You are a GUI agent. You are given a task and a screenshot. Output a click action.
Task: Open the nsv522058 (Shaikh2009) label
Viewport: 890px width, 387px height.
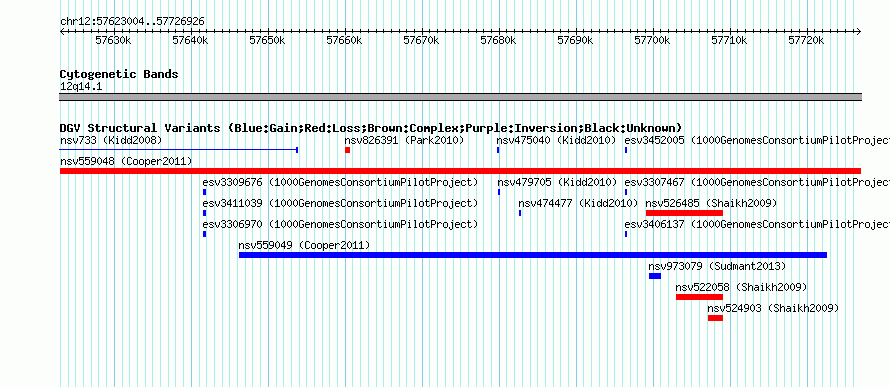click(741, 287)
